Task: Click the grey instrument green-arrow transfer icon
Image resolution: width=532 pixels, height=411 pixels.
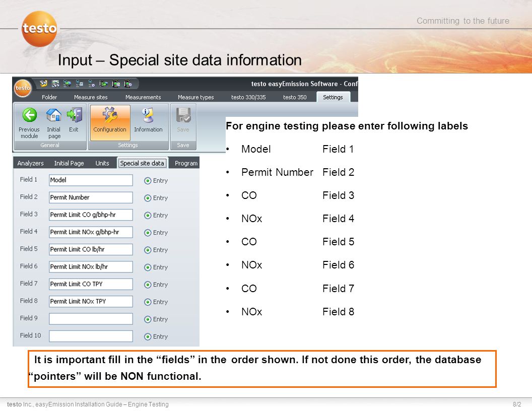Action: pos(67,84)
